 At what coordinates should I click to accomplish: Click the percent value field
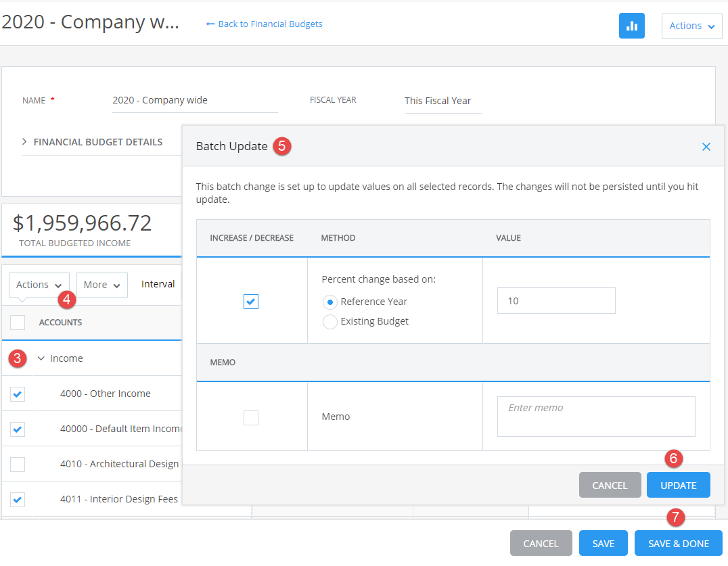[555, 301]
